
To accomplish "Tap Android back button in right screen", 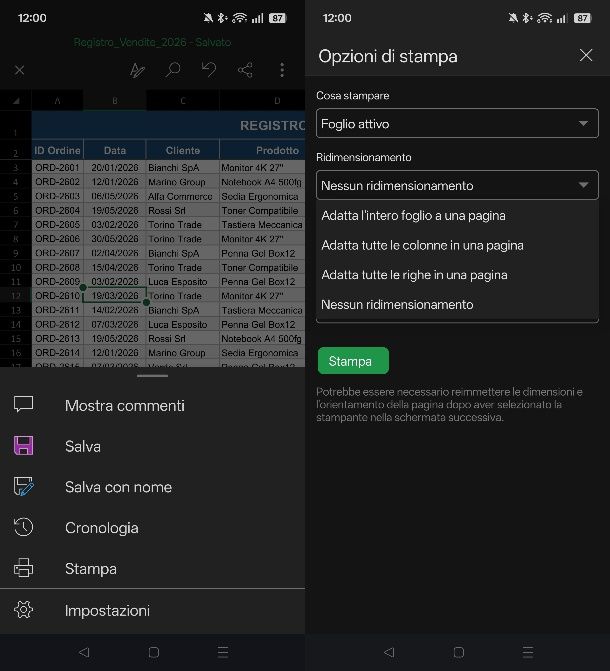I will 389,652.
